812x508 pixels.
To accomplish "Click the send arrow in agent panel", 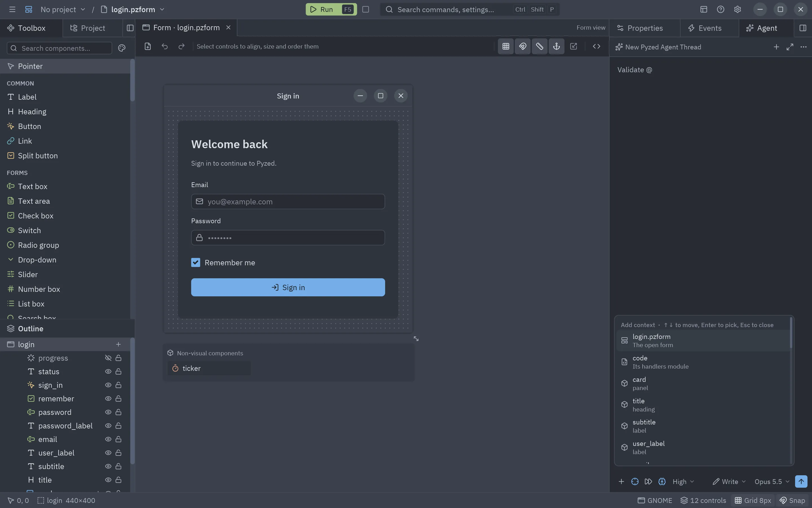I will 801,481.
